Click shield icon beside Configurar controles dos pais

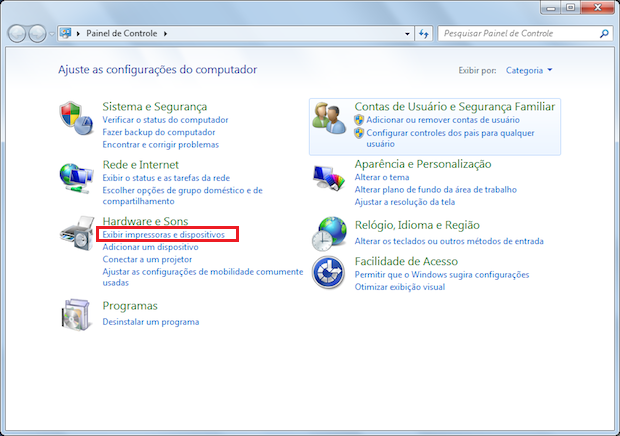359,133
